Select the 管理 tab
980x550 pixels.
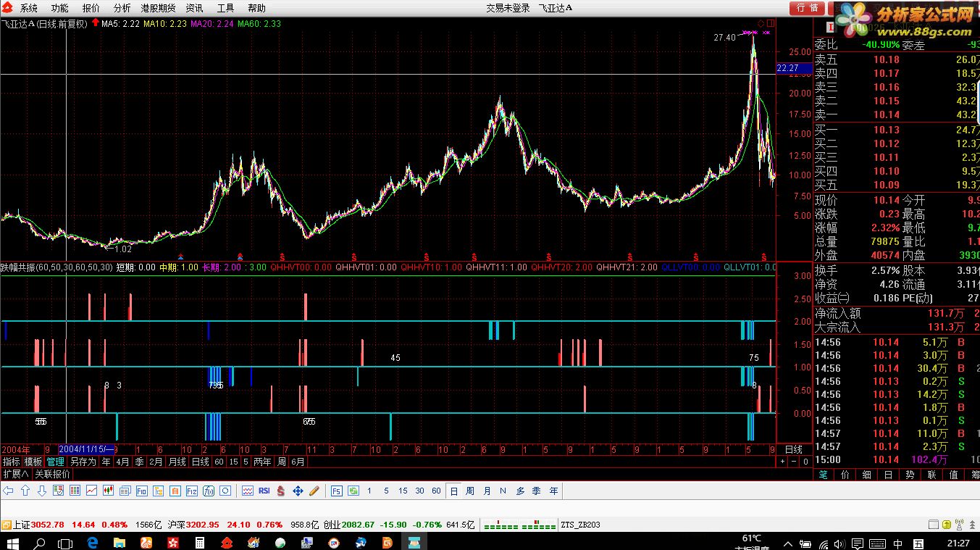(55, 462)
